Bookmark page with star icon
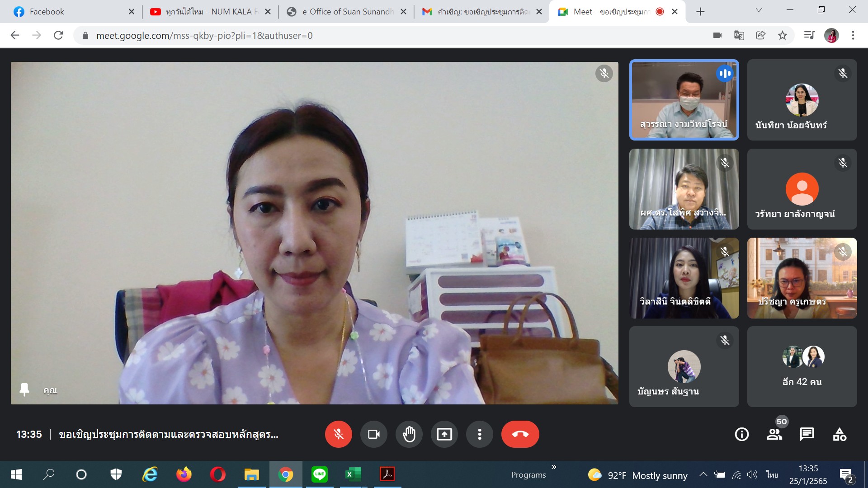868x488 pixels. click(783, 35)
